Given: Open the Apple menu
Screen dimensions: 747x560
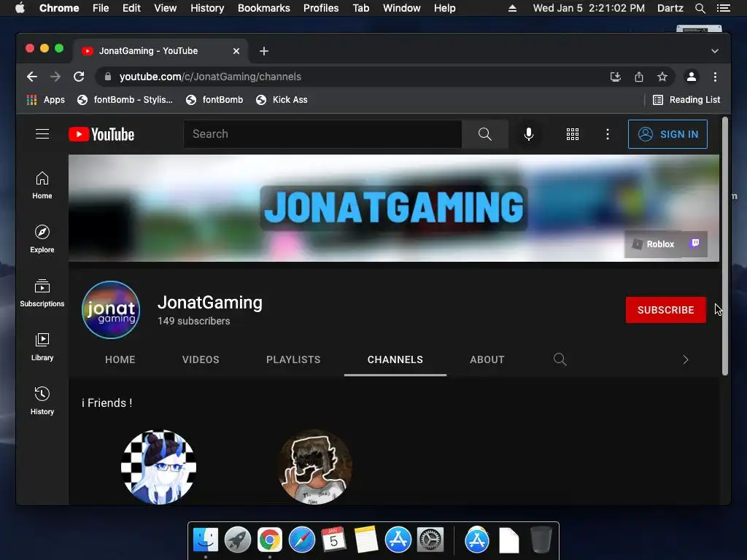Looking at the screenshot, I should (20, 8).
